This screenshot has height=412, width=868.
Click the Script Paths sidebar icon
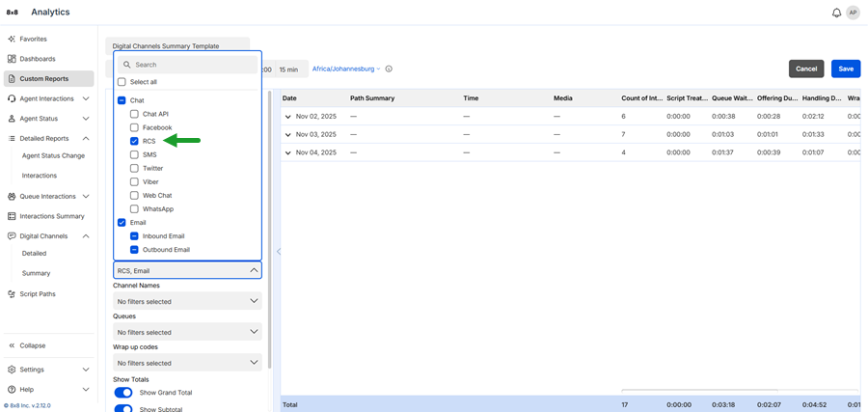point(12,293)
